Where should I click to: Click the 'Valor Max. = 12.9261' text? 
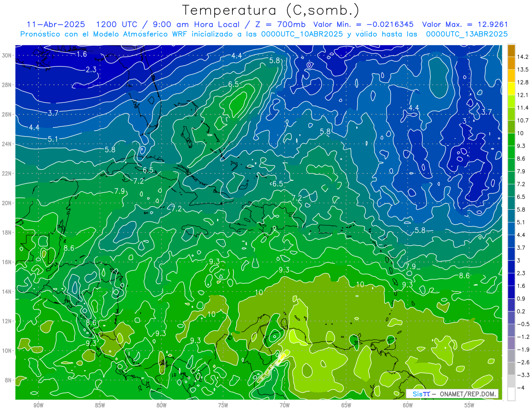point(465,24)
